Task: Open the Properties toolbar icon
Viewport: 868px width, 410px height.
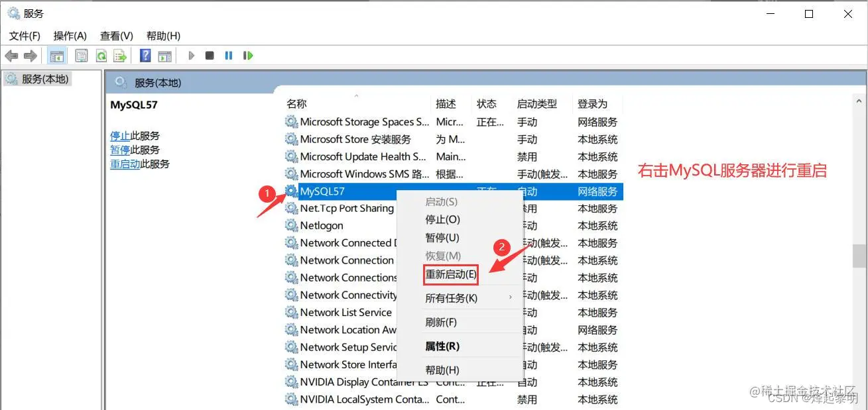Action: click(x=82, y=56)
